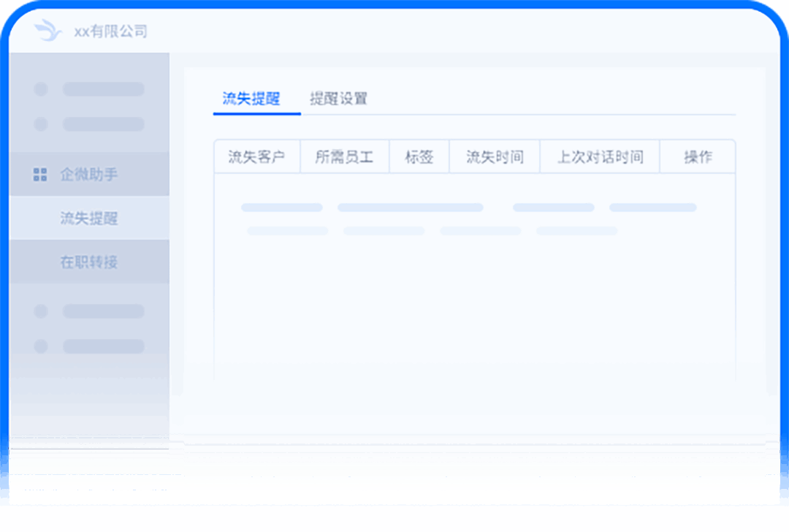789x532 pixels.
Task: Click the 标签 column header
Action: [419, 157]
